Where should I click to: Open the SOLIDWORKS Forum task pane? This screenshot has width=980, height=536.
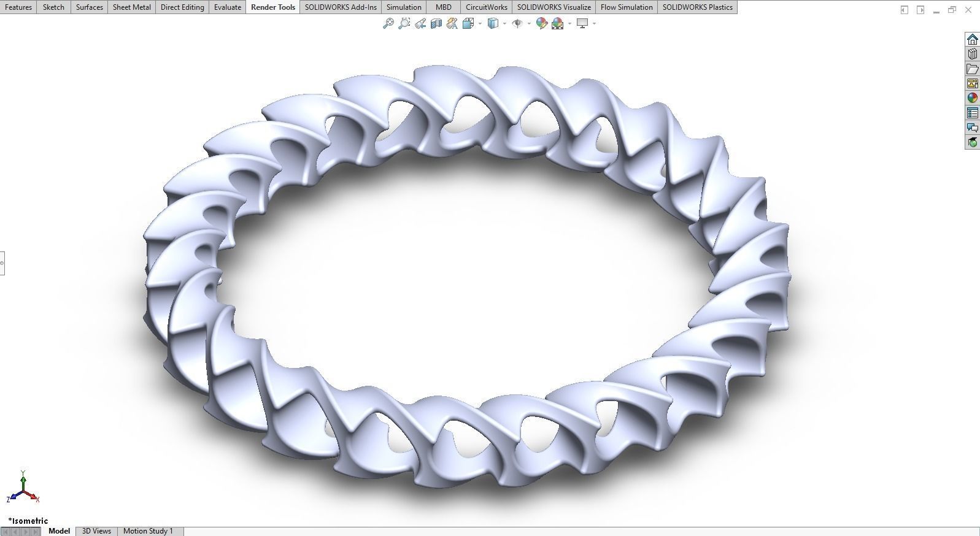pos(973,128)
